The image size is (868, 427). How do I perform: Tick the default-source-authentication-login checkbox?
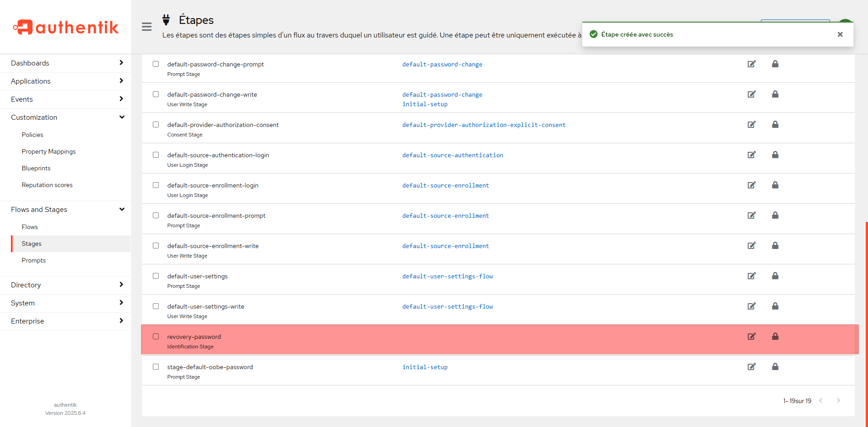click(156, 155)
